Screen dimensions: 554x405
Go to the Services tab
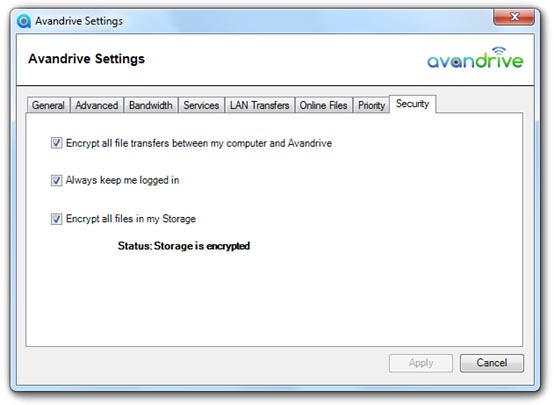[201, 105]
